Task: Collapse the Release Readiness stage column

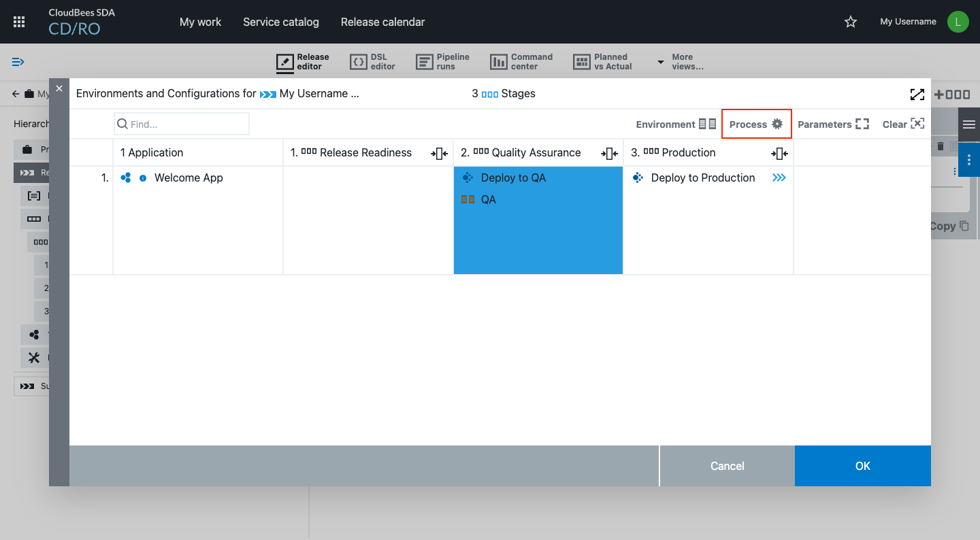Action: coord(439,153)
